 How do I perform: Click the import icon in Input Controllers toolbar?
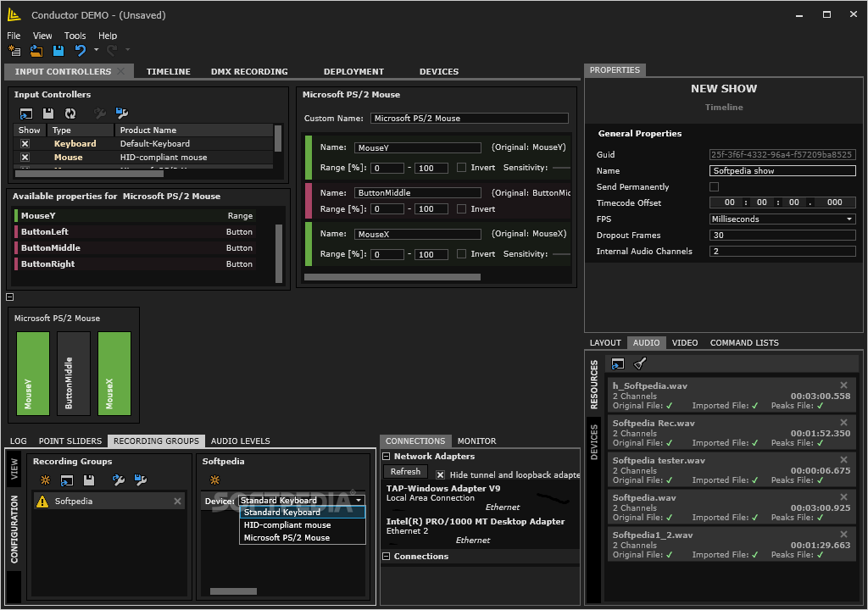click(26, 114)
